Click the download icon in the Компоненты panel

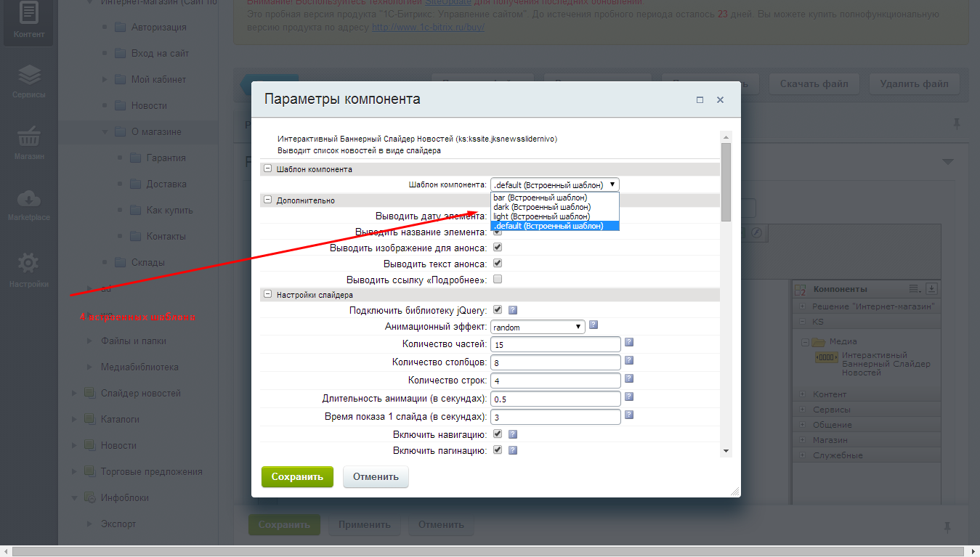coord(931,288)
